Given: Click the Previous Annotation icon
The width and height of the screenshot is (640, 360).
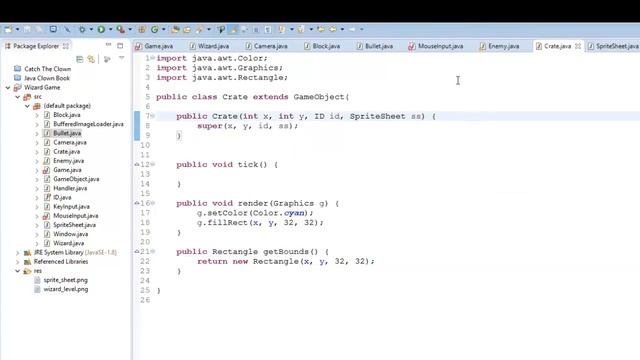Looking at the screenshot, I should [x=301, y=29].
